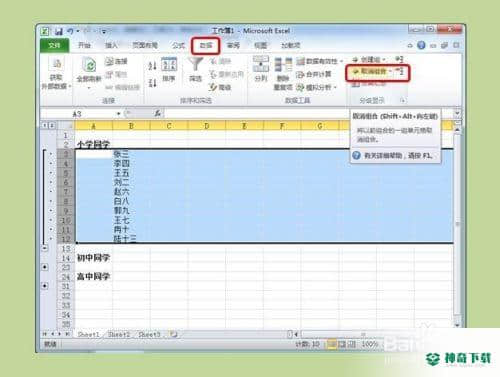Switch to the Data ribbon tab
500x377 pixels.
[206, 46]
